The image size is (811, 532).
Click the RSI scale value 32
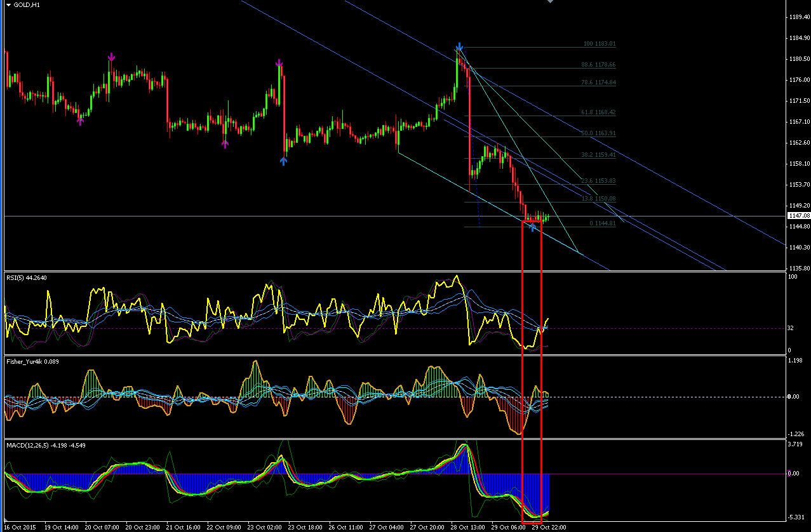point(791,329)
